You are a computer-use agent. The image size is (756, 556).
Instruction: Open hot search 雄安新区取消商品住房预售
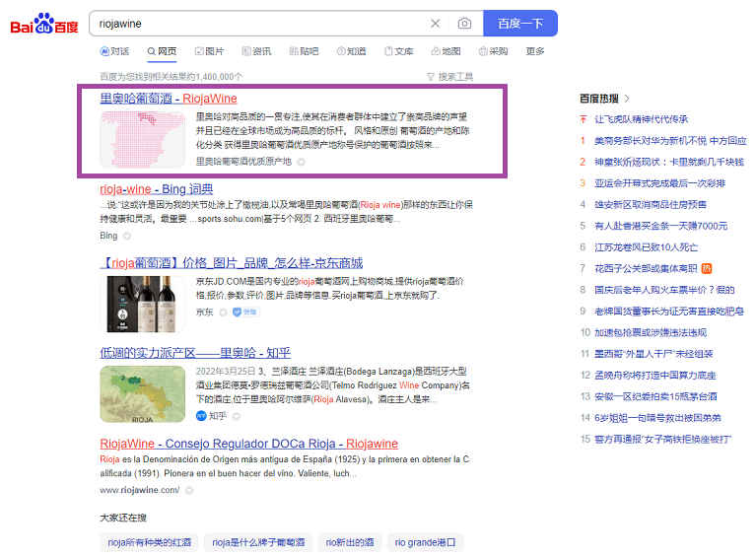651,204
